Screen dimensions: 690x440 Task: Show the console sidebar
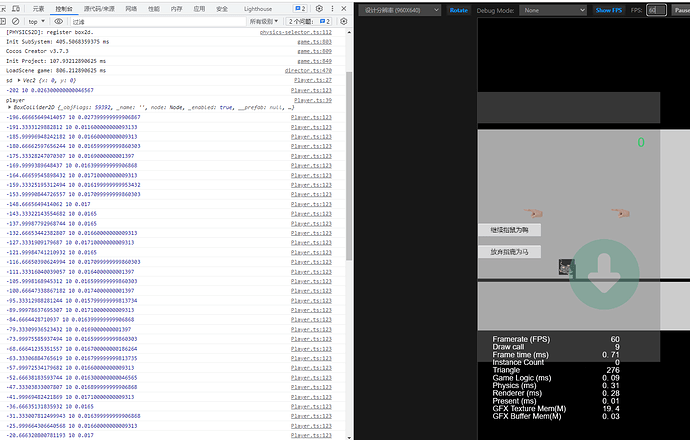tap(3, 21)
